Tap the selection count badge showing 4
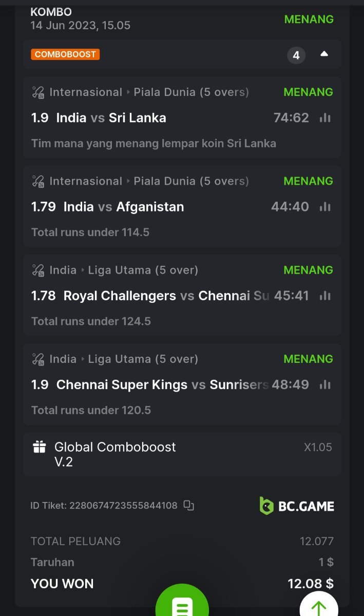Screen dimensions: 364x616 coord(296,55)
